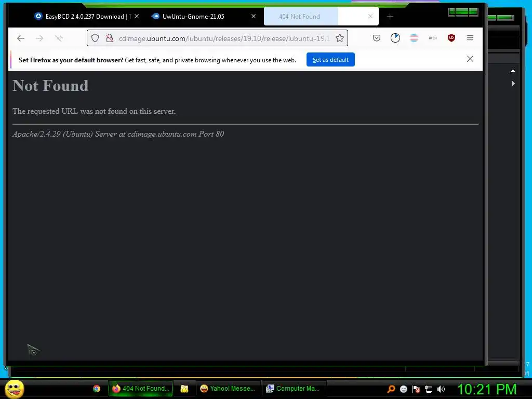Close the EasyBCD Download tab
Viewport: 532px width, 399px height.
coord(137,16)
